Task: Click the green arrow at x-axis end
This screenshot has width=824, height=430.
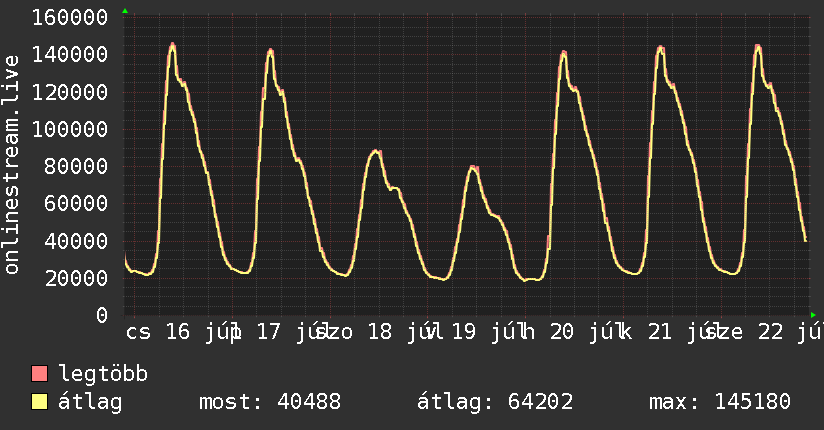Action: tap(813, 315)
